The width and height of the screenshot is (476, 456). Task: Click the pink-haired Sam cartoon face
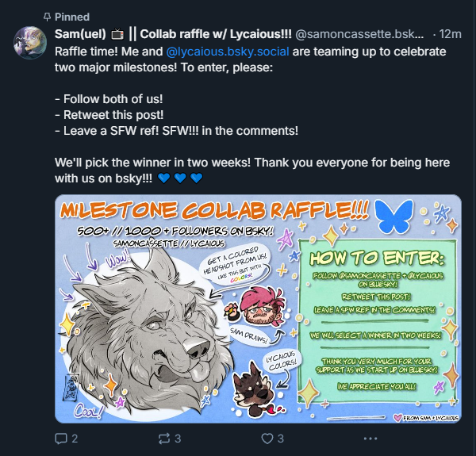pos(262,306)
